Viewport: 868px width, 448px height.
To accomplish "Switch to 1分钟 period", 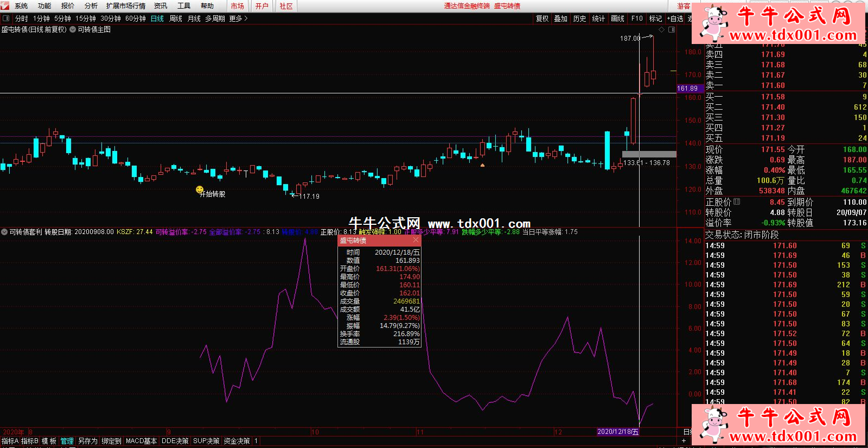I will (x=41, y=18).
